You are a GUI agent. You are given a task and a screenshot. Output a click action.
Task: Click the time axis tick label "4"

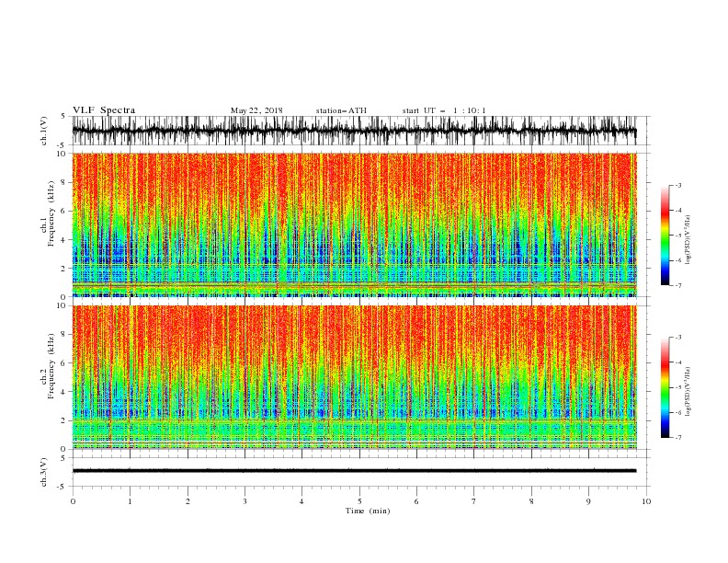(x=301, y=501)
